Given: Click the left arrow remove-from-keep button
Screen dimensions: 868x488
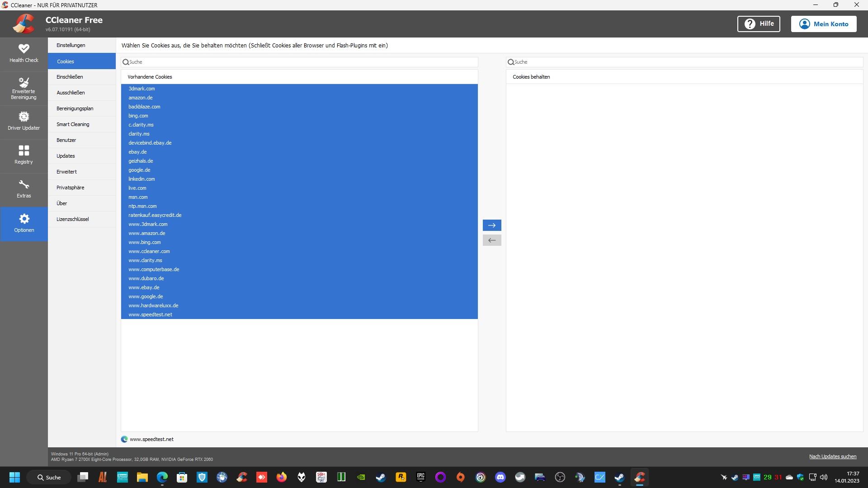Looking at the screenshot, I should [x=492, y=240].
